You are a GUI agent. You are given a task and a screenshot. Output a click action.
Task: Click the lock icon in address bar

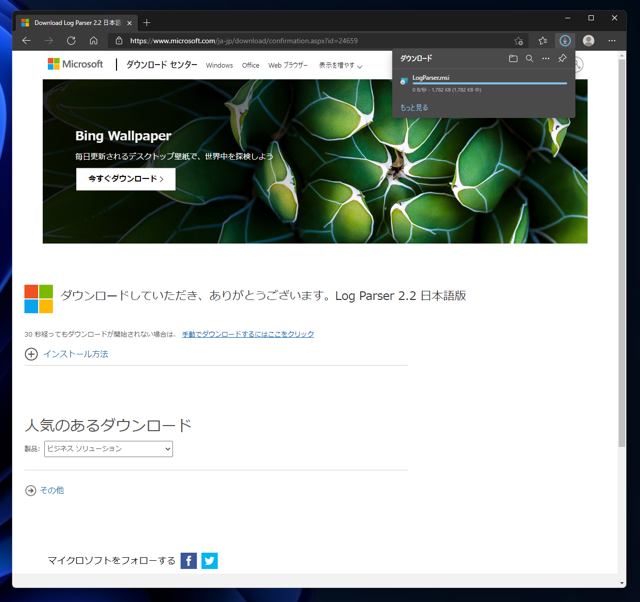pos(119,40)
